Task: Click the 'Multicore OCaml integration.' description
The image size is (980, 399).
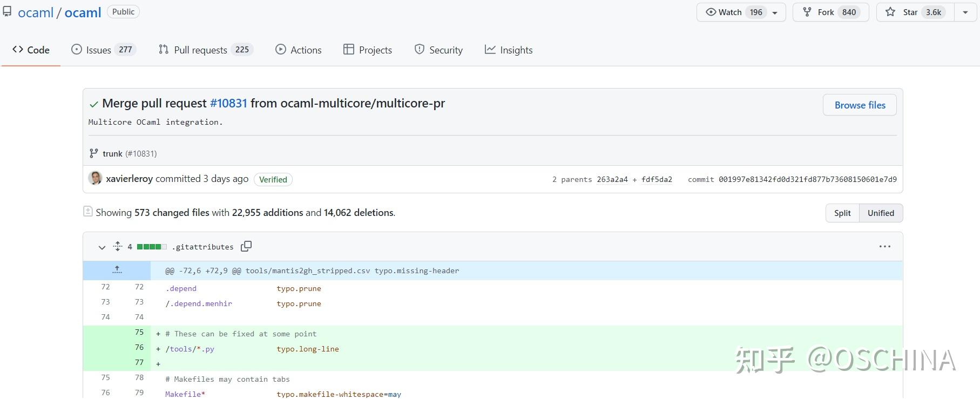Action: tap(156, 122)
